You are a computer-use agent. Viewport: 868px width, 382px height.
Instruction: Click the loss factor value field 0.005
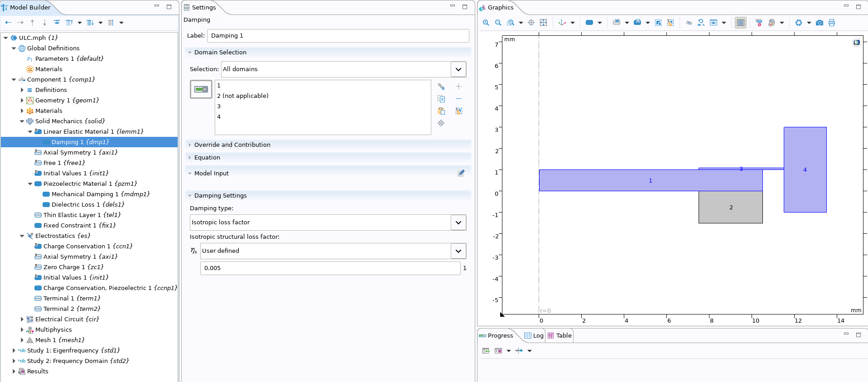(330, 268)
